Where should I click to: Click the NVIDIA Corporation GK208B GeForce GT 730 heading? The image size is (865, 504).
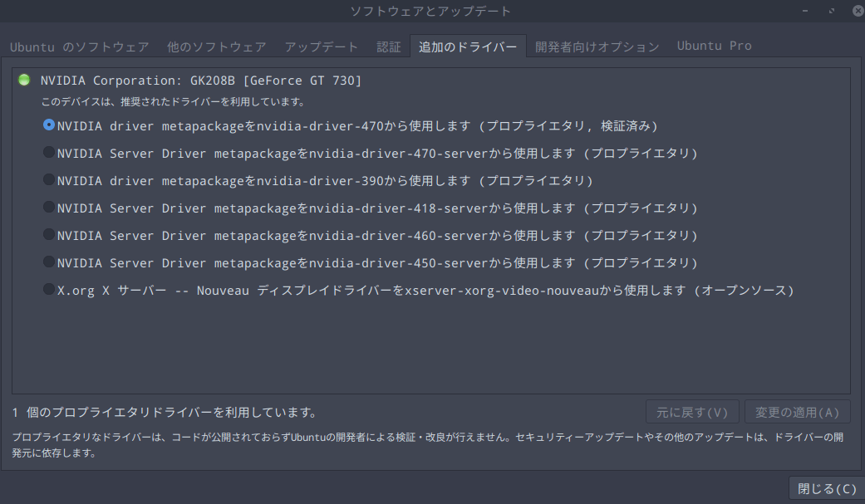coord(201,81)
